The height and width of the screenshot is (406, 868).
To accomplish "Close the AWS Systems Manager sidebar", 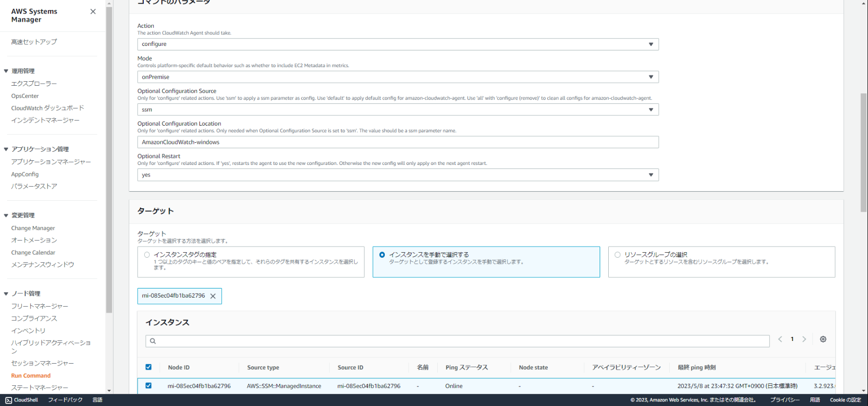I will pos(93,12).
